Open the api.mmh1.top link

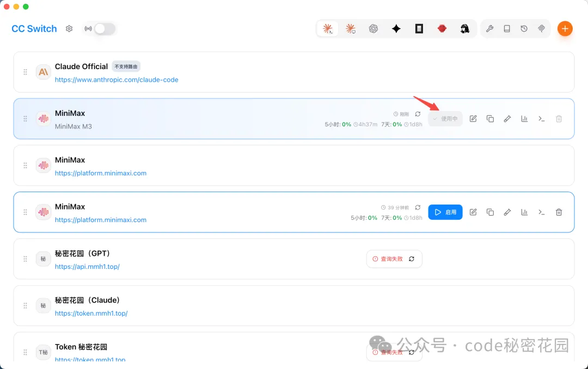point(87,267)
